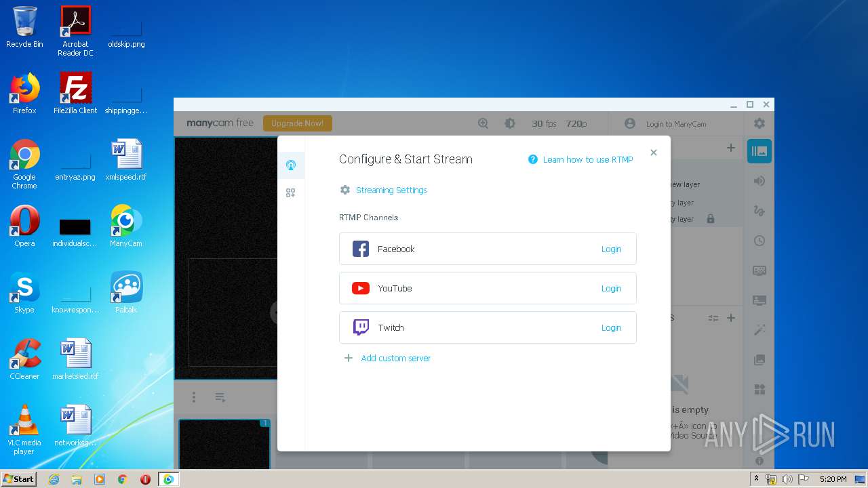
Task: Change the 30 fps frame rate setting
Action: tap(544, 124)
